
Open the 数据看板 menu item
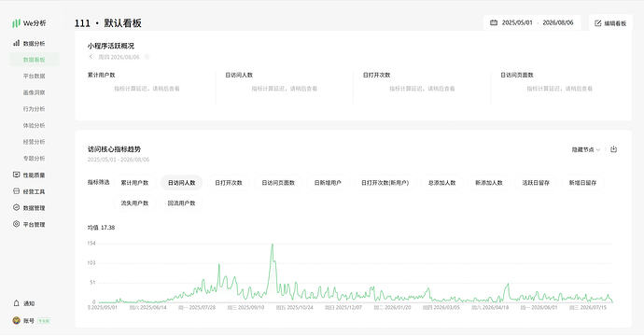35,60
